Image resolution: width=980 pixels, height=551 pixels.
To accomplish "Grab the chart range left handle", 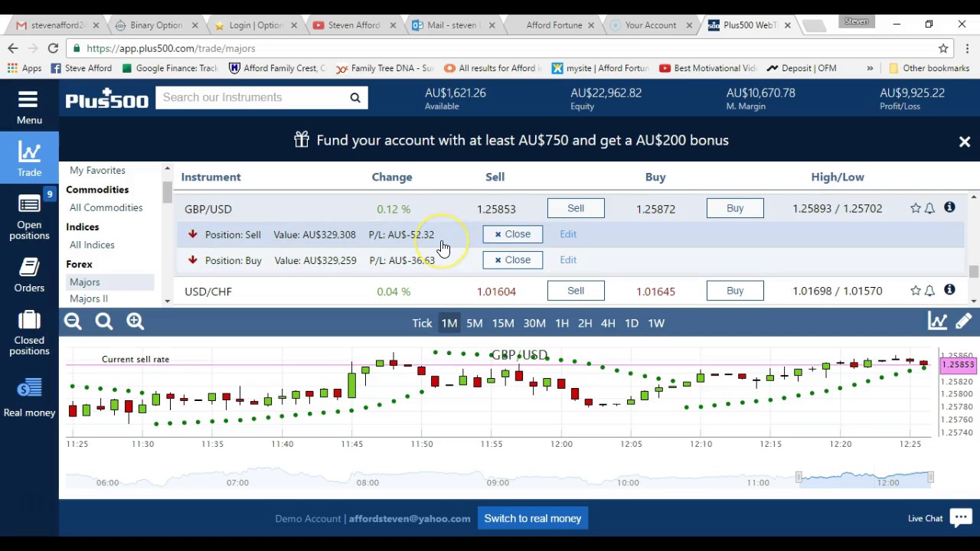I will click(x=799, y=478).
